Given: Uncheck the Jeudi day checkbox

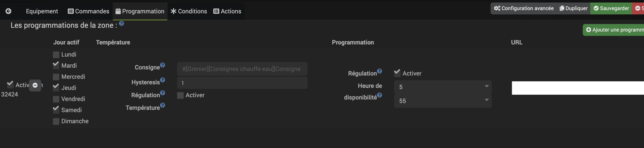Looking at the screenshot, I should point(56,87).
